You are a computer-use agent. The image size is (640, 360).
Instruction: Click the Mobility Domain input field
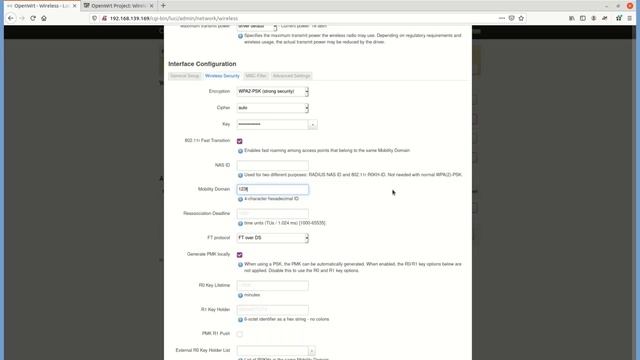click(x=273, y=189)
